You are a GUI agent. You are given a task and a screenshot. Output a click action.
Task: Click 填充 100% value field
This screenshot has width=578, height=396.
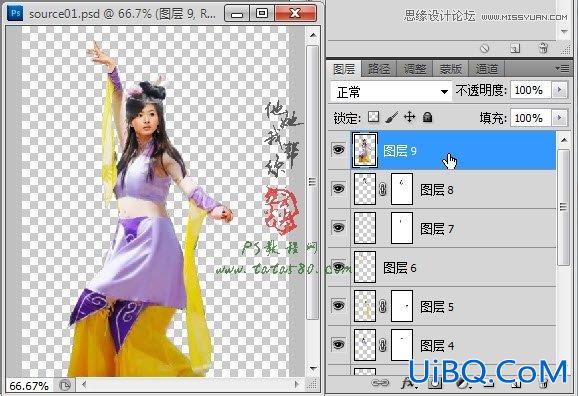coord(530,118)
